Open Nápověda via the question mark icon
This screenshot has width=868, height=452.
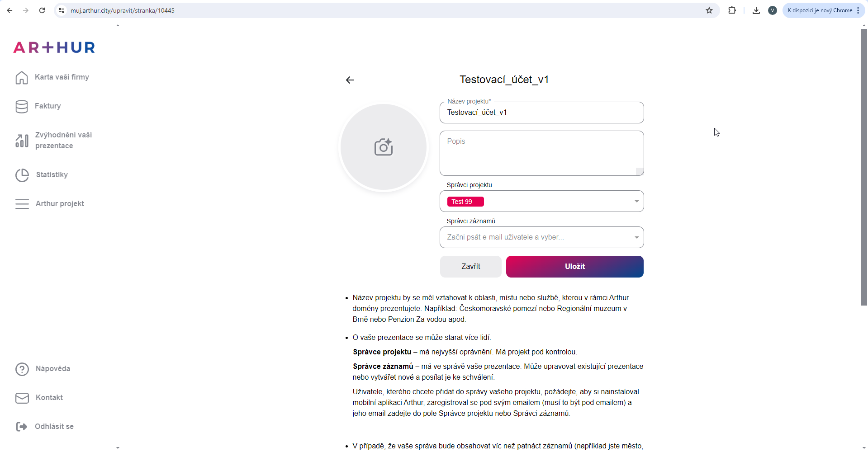22,369
